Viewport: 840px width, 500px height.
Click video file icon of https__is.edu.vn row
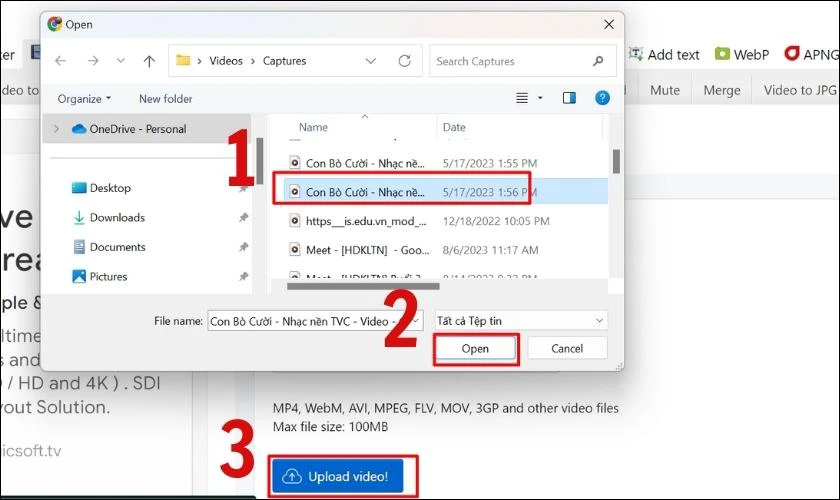294,220
